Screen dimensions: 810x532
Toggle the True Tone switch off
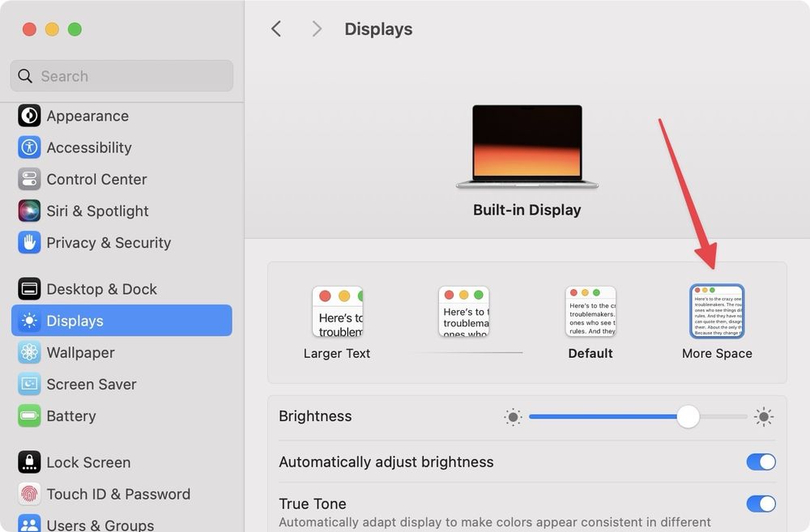click(x=761, y=504)
